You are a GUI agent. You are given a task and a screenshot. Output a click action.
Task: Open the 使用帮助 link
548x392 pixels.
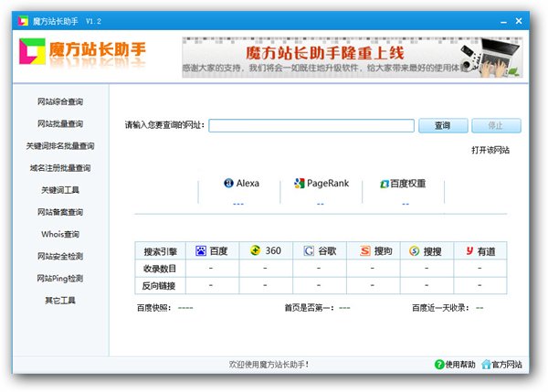point(460,365)
